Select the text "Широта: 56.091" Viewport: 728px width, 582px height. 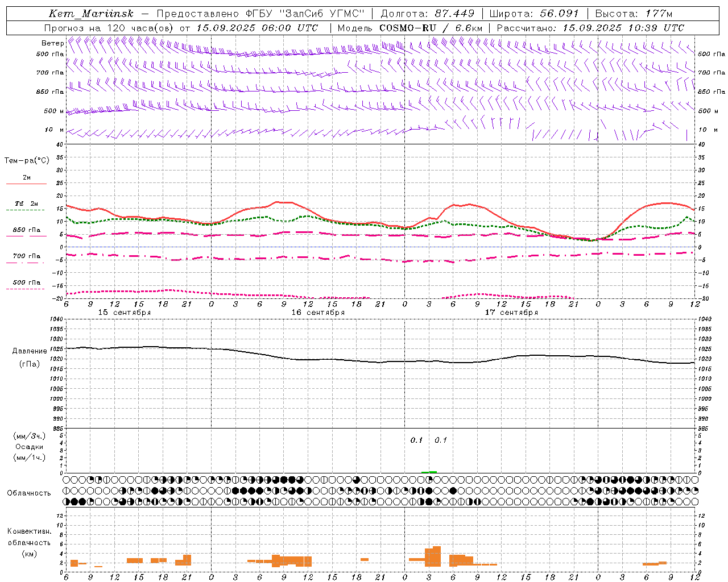pyautogui.click(x=534, y=14)
